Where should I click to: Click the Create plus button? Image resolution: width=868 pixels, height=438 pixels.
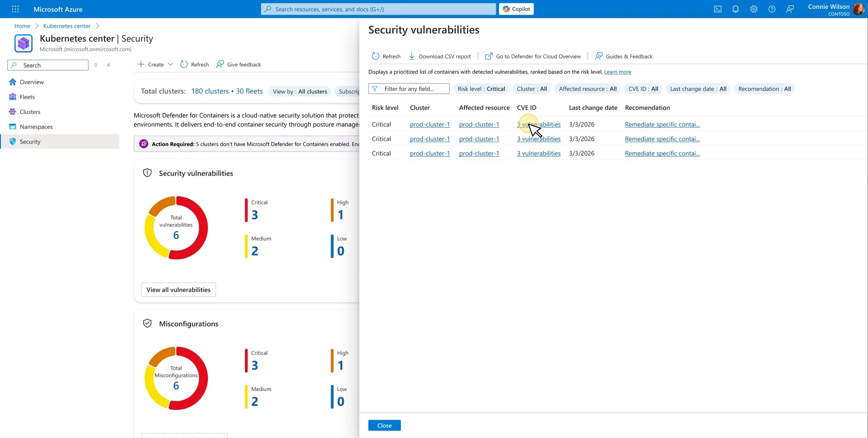[x=151, y=64]
